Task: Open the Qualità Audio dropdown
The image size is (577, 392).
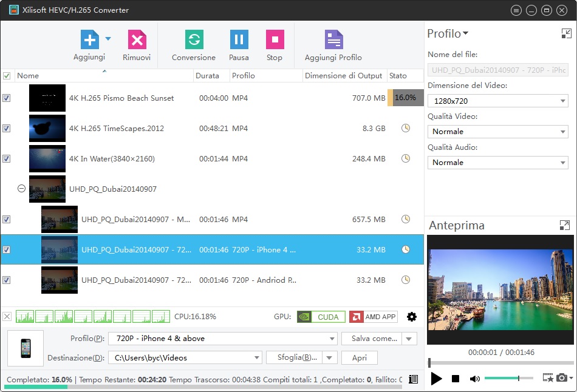Action: 497,163
